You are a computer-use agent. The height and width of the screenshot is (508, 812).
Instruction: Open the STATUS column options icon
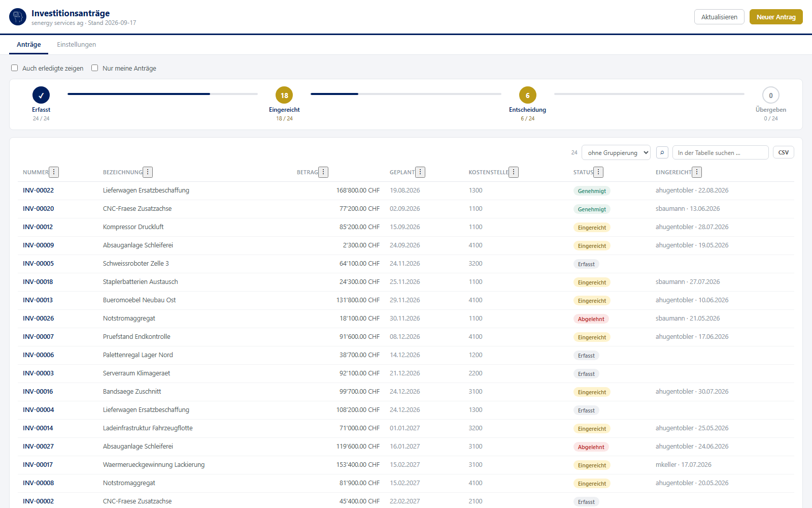[598, 172]
